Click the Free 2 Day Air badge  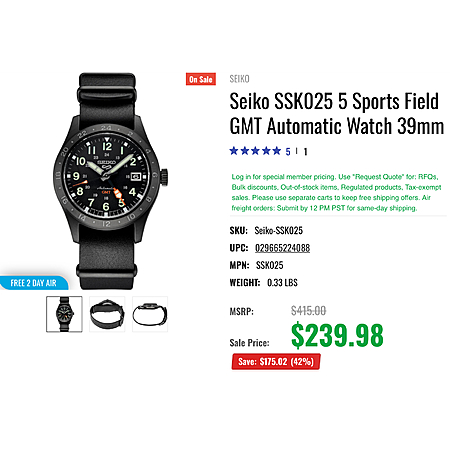[x=34, y=283]
